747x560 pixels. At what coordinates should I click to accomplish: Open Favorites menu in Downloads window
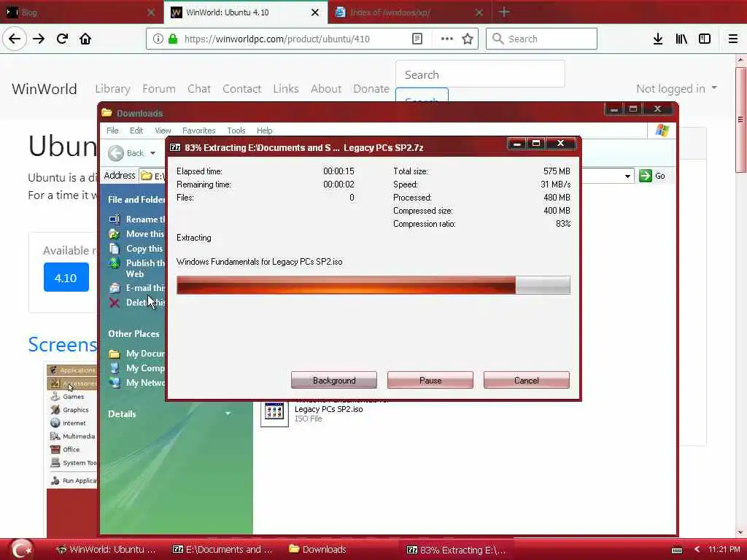click(x=198, y=131)
